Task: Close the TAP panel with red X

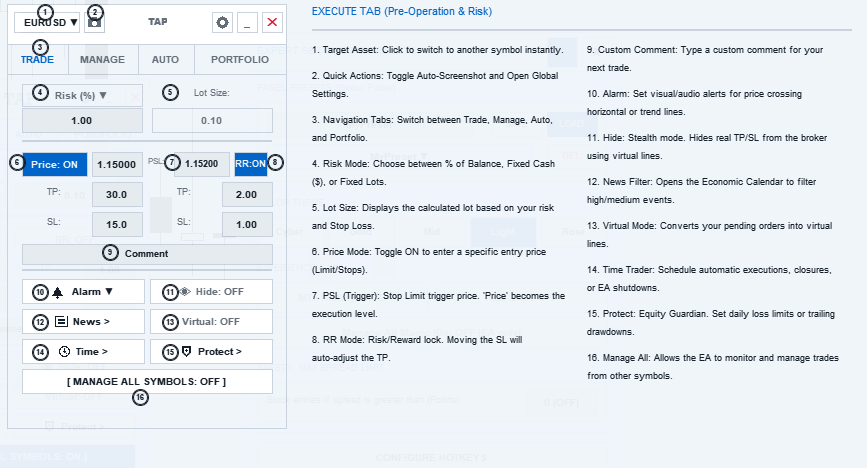Action: [272, 22]
